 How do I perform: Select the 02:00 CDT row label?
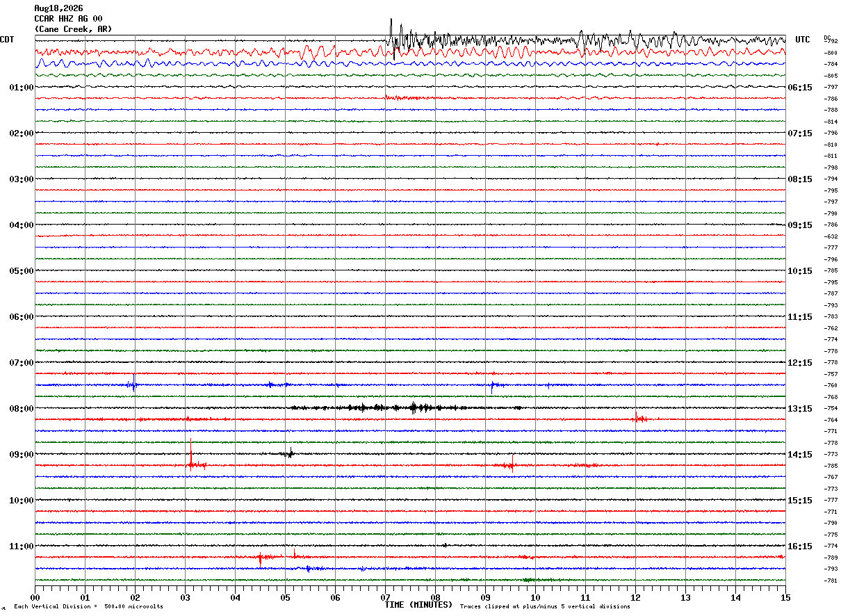click(x=22, y=133)
